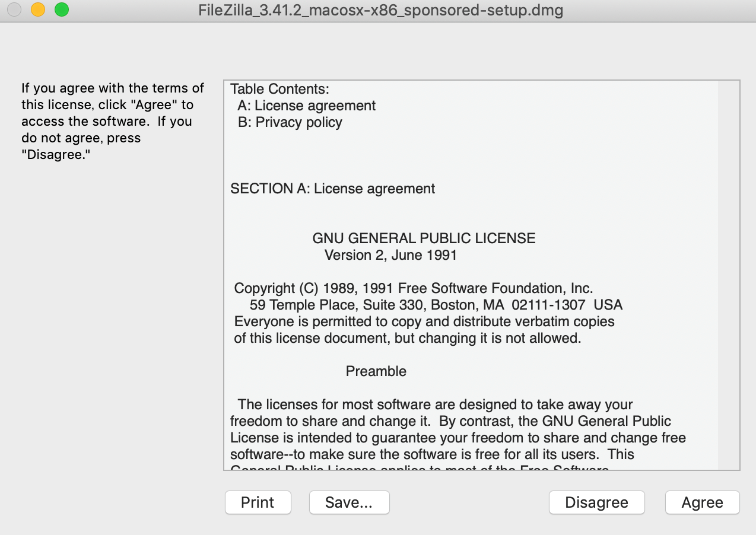Click the 'If you agree with the terms' instructions
This screenshot has width=756, height=535.
pos(113,122)
